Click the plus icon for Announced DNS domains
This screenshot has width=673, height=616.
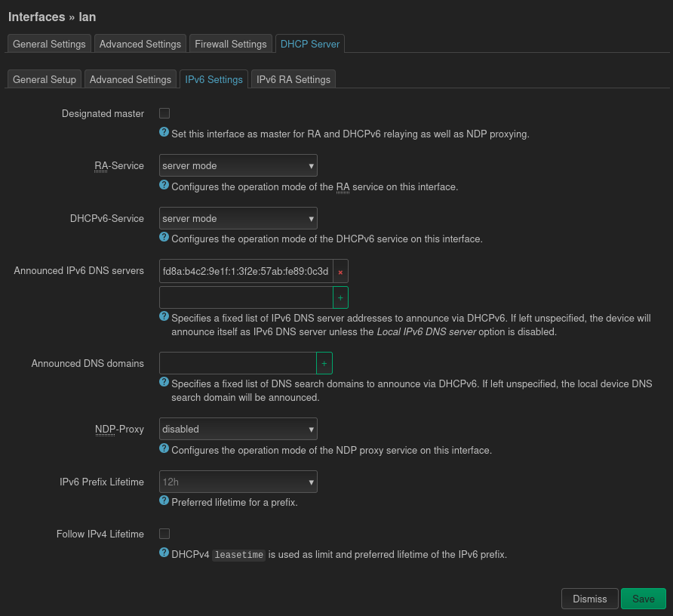[x=324, y=363]
